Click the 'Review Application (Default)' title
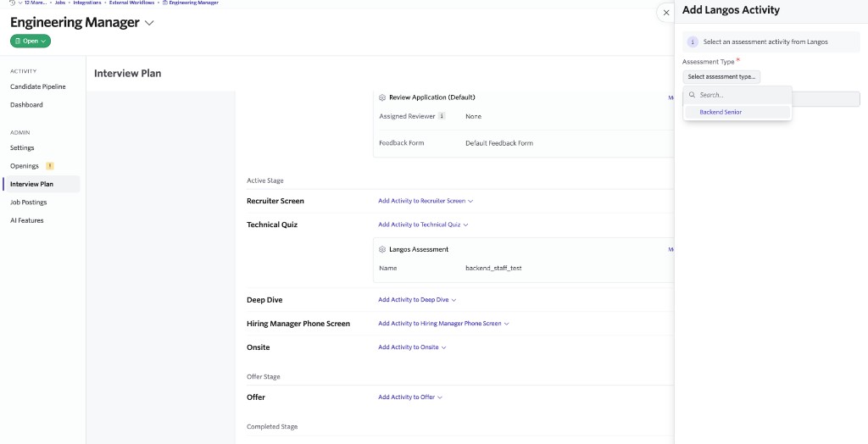The height and width of the screenshot is (444, 868). pyautogui.click(x=431, y=97)
